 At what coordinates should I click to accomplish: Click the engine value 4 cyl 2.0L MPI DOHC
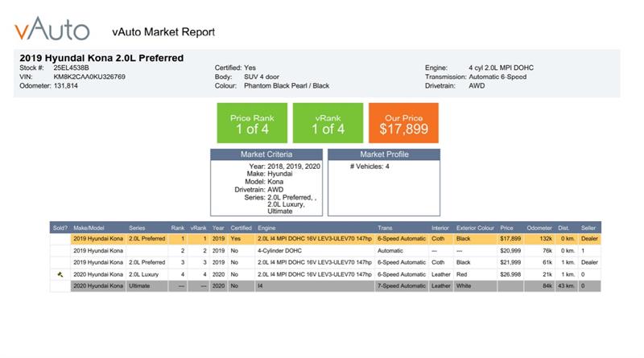pos(501,68)
